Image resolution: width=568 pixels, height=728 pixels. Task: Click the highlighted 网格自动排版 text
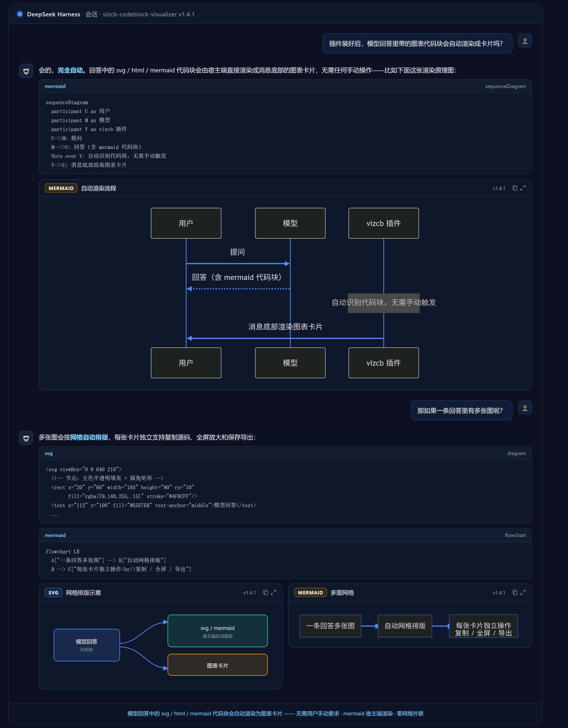[89, 437]
